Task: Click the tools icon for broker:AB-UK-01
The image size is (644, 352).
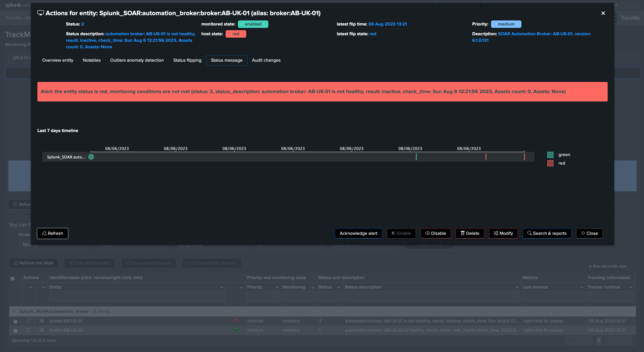Action: click(42, 321)
